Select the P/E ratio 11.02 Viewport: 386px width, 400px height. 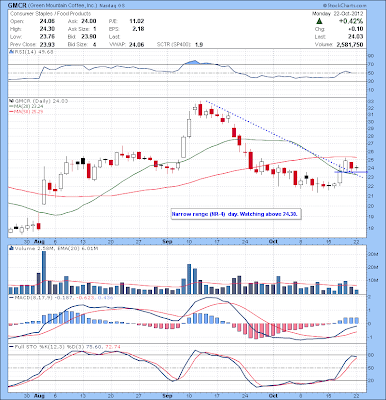137,21
